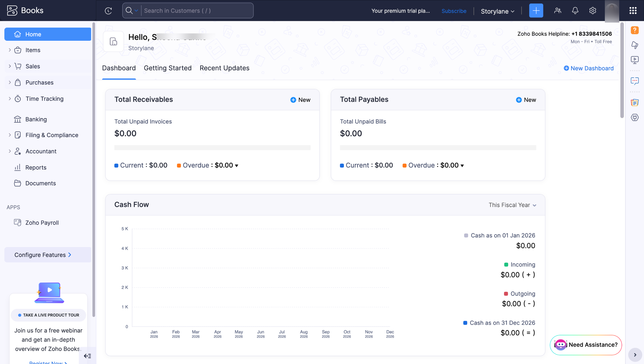Screen dimensions: 644x364
Task: Click the referrals people icon in top bar
Action: point(557,11)
